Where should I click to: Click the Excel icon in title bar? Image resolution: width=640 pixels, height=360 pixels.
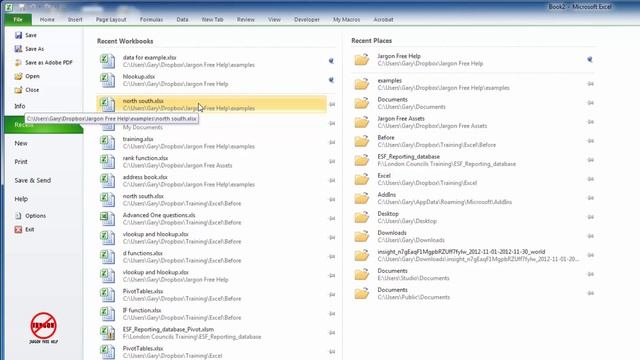9,7
